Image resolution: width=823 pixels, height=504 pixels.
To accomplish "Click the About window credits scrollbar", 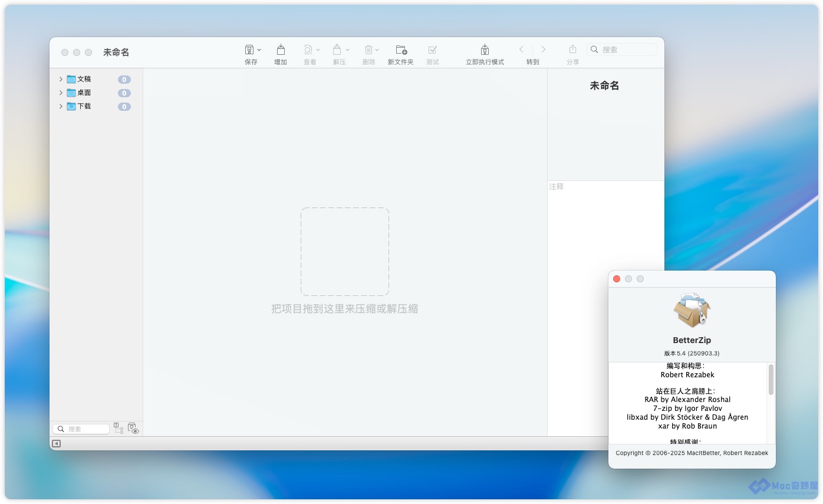I will coord(771,380).
